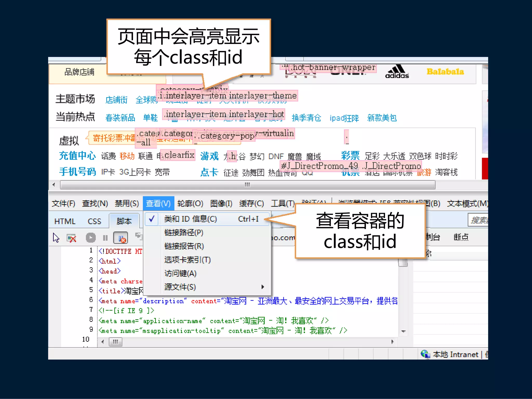Viewport: 532px width, 399px height.
Task: Click the code pane scrollbar thumb
Action: [x=115, y=342]
